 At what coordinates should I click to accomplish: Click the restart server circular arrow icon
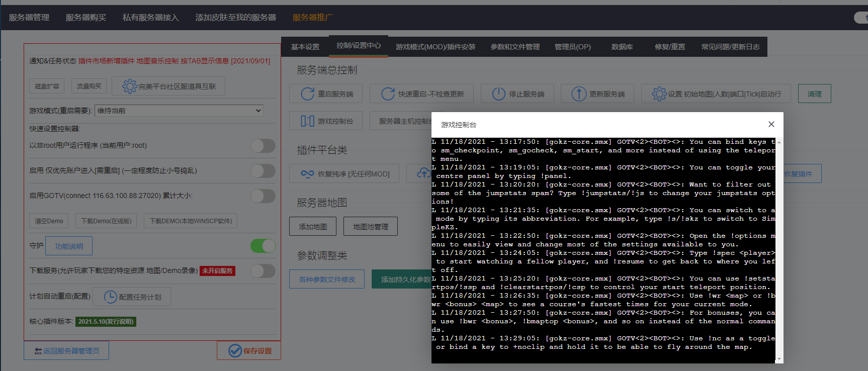[307, 94]
